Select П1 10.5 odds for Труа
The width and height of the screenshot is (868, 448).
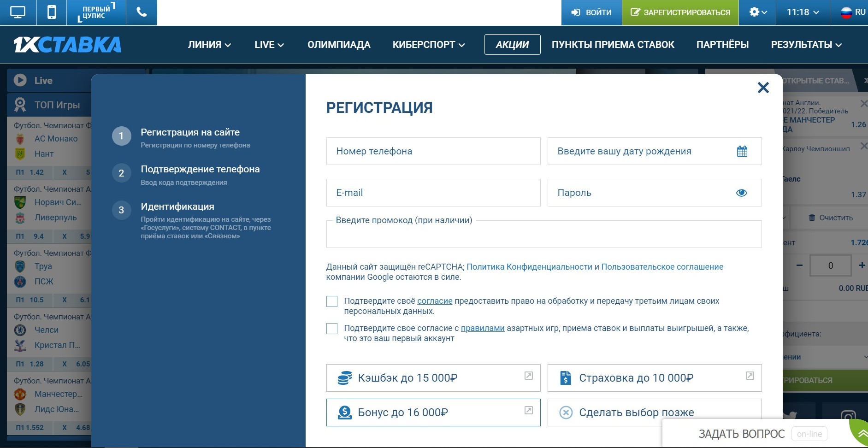[30, 300]
